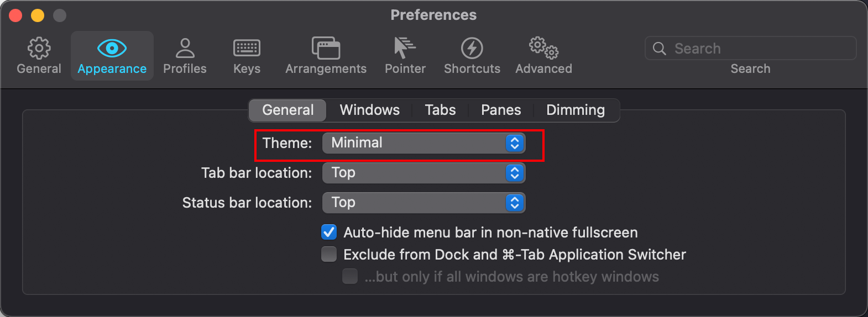Open Arrangements windows icon
868x317 pixels.
326,49
